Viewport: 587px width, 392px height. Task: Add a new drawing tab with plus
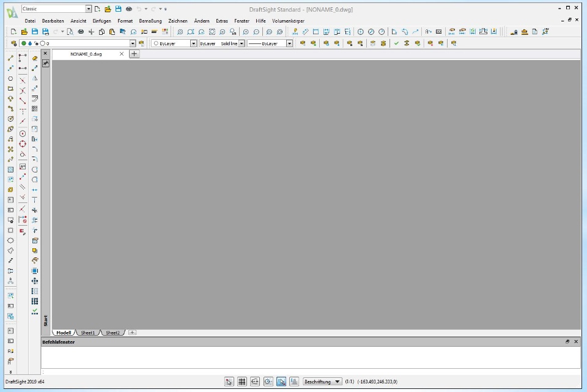pos(134,54)
